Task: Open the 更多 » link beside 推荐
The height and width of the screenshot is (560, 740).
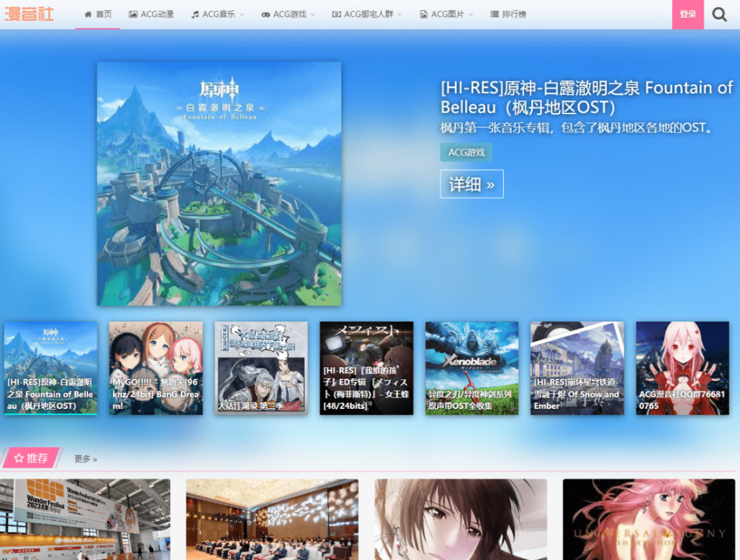Action: pos(85,459)
